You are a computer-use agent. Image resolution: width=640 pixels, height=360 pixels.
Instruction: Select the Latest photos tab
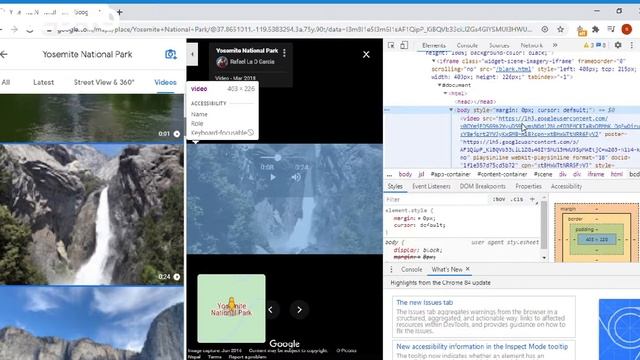tap(43, 82)
